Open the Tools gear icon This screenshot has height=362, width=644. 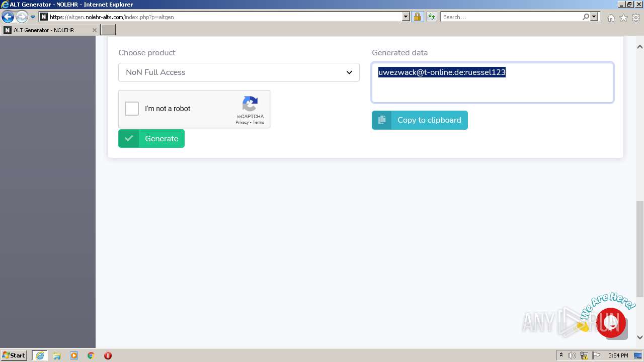point(636,18)
